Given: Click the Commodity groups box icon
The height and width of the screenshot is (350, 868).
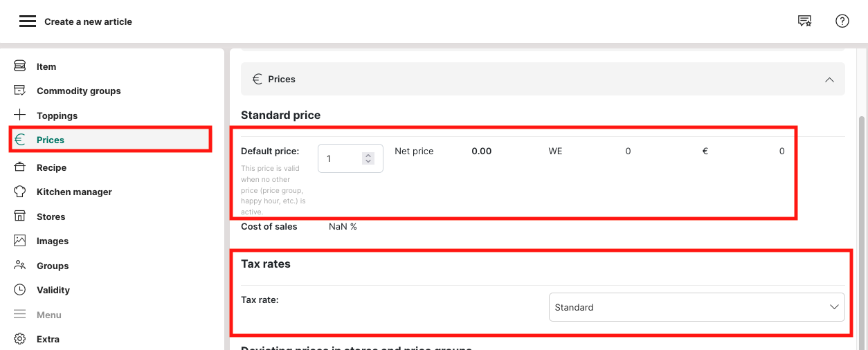Looking at the screenshot, I should (x=20, y=91).
